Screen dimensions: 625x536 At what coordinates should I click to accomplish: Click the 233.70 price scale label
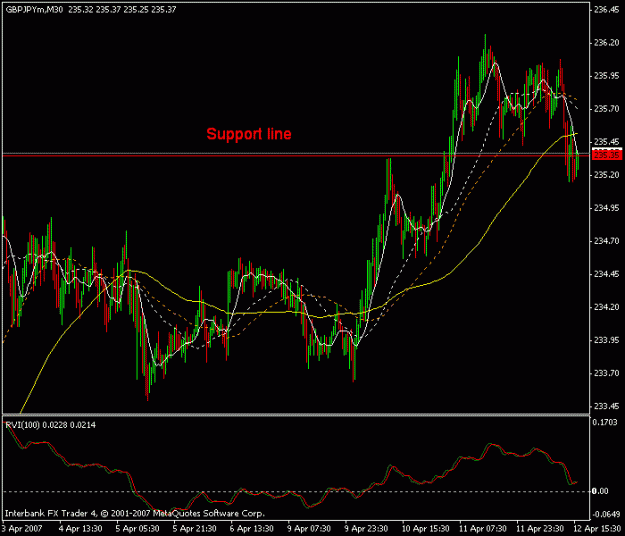pos(607,373)
